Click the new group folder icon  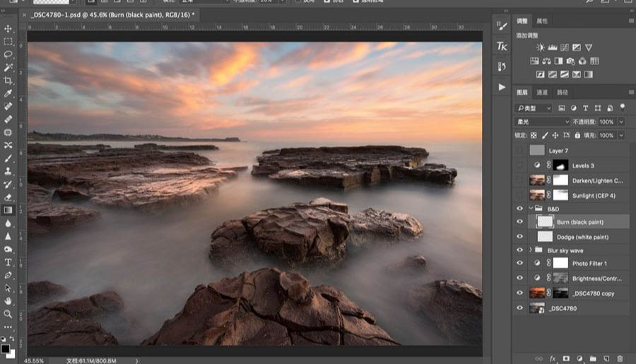pyautogui.click(x=593, y=359)
